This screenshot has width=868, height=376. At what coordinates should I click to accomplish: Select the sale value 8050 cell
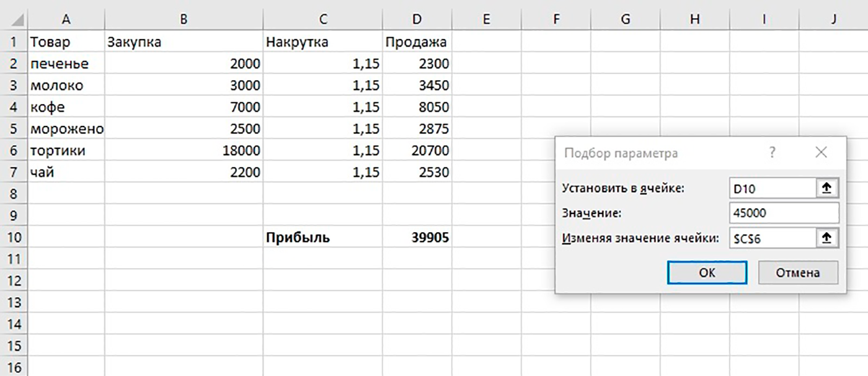point(417,107)
